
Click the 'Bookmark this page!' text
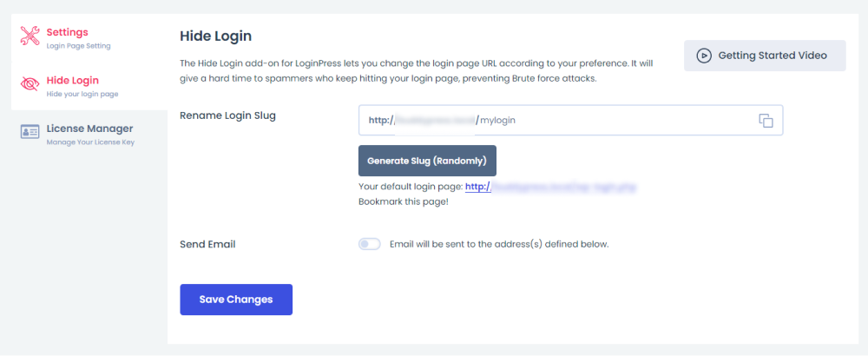(404, 201)
